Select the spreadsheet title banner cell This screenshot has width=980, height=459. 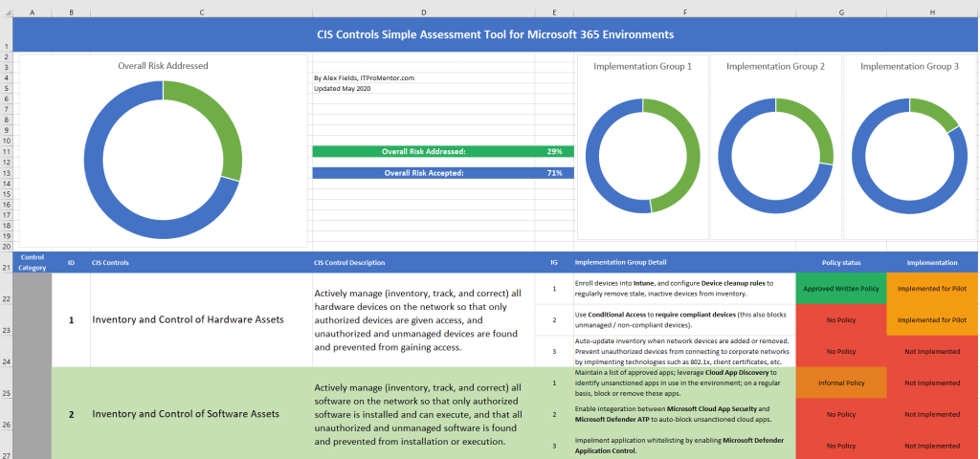coord(495,34)
